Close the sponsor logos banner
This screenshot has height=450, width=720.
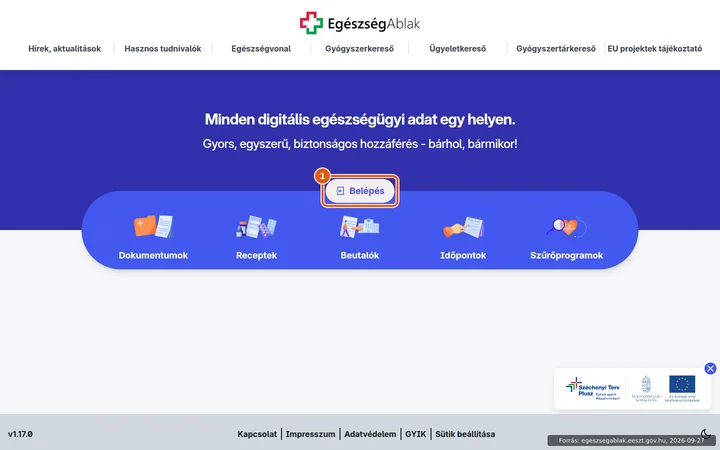tap(710, 368)
